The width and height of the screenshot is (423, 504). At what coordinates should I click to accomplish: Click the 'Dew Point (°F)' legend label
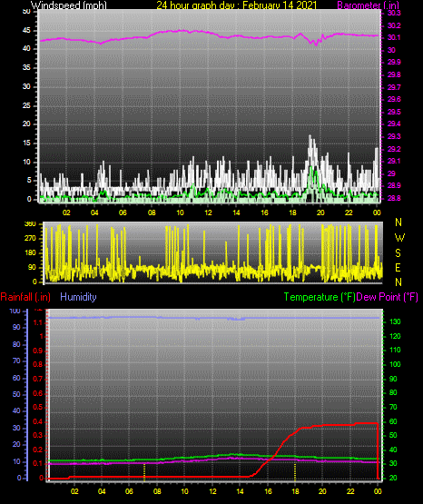pyautogui.click(x=388, y=297)
